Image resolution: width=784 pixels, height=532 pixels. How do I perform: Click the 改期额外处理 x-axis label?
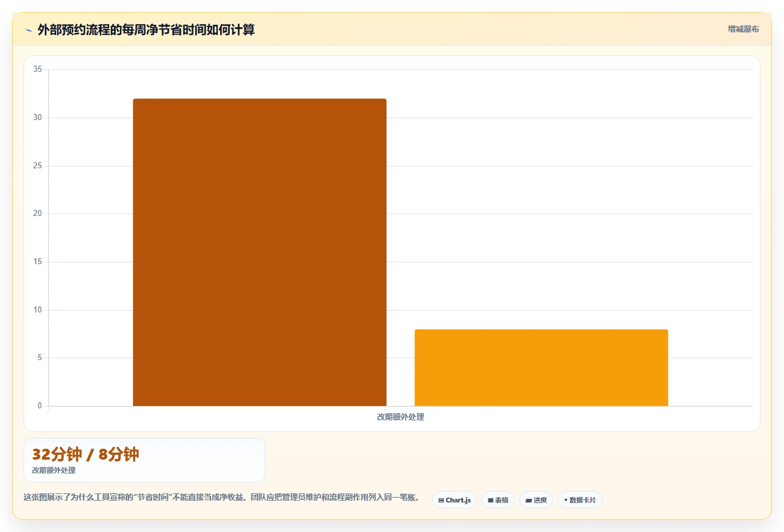coord(400,417)
